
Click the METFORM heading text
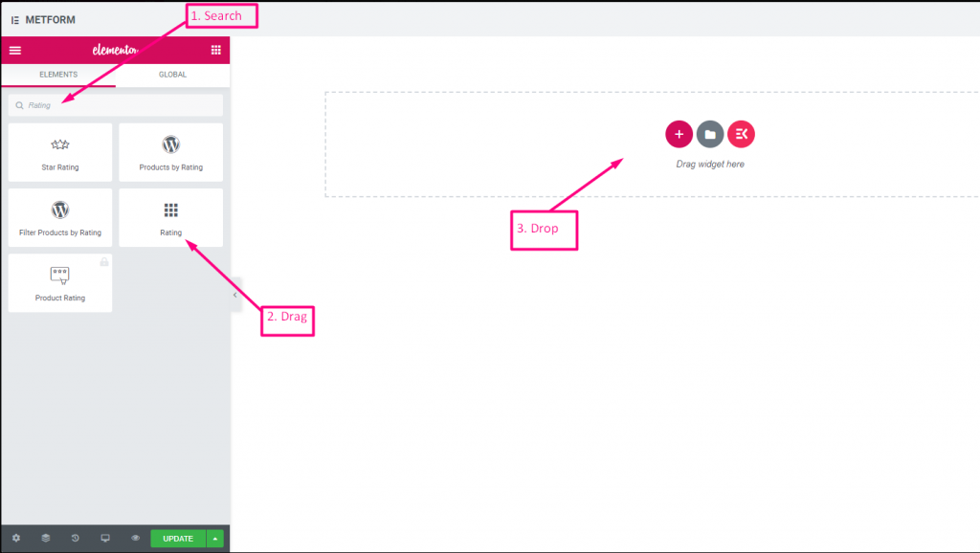[50, 20]
